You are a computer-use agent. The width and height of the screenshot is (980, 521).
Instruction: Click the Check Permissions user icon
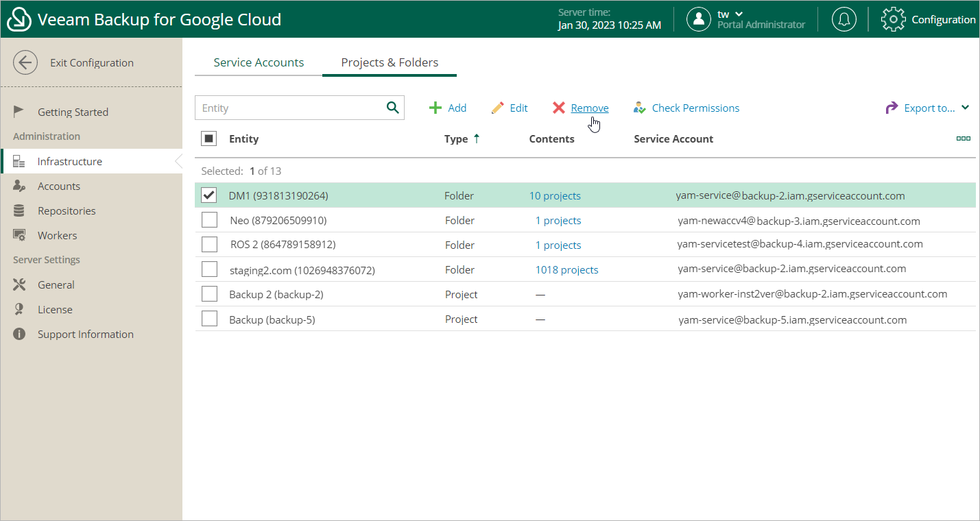click(640, 108)
